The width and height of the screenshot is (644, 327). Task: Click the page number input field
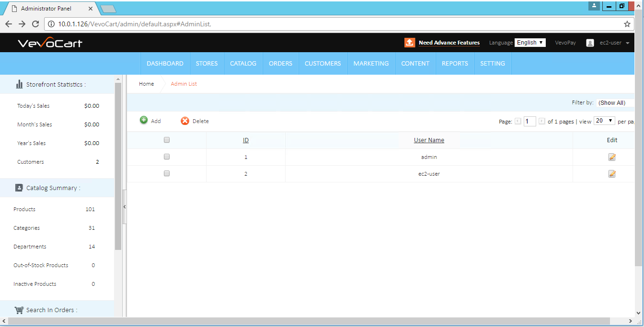click(529, 122)
